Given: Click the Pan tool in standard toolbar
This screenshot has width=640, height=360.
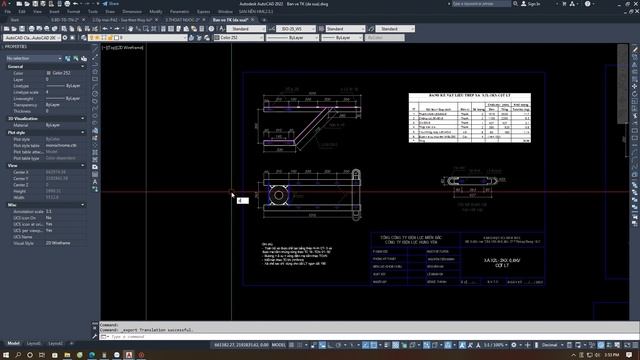Looking at the screenshot, I should point(131,29).
